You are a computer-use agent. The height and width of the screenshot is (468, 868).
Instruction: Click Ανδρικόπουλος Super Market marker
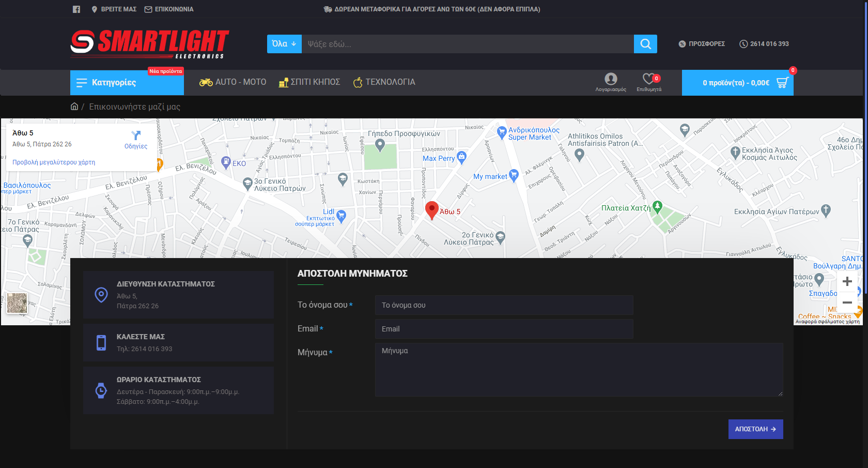tap(501, 132)
